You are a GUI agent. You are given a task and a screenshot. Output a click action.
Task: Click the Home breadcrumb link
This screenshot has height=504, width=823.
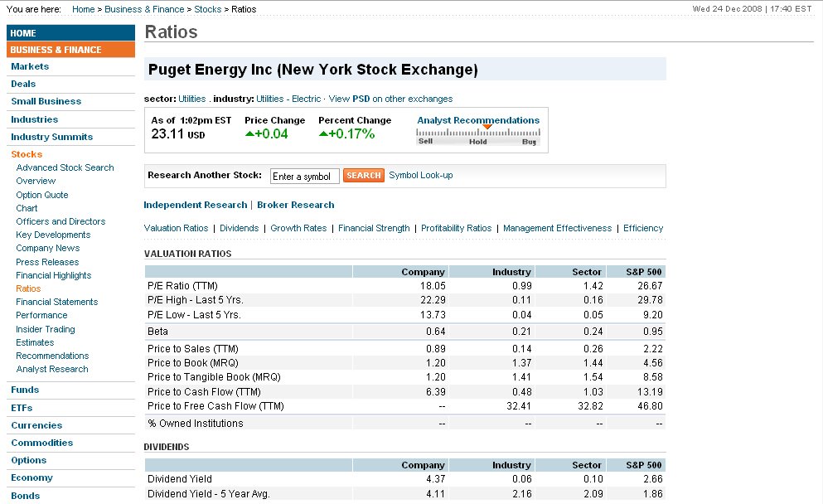click(84, 9)
